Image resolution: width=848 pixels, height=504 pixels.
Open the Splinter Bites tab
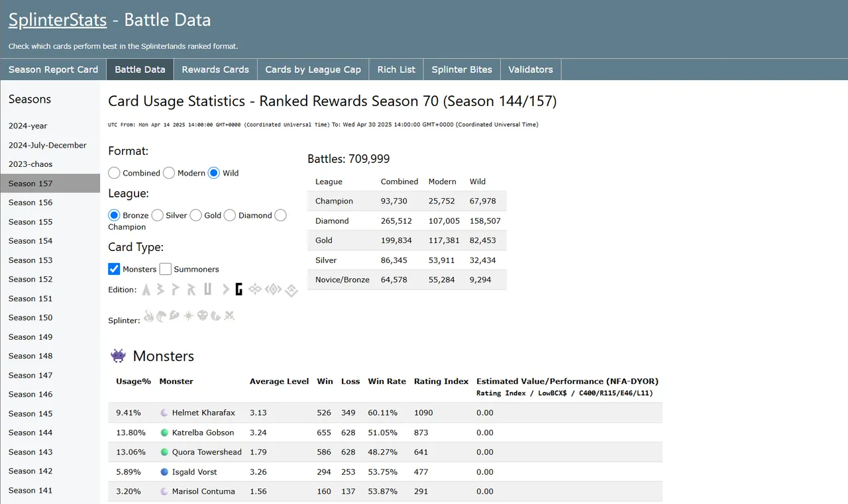point(462,70)
